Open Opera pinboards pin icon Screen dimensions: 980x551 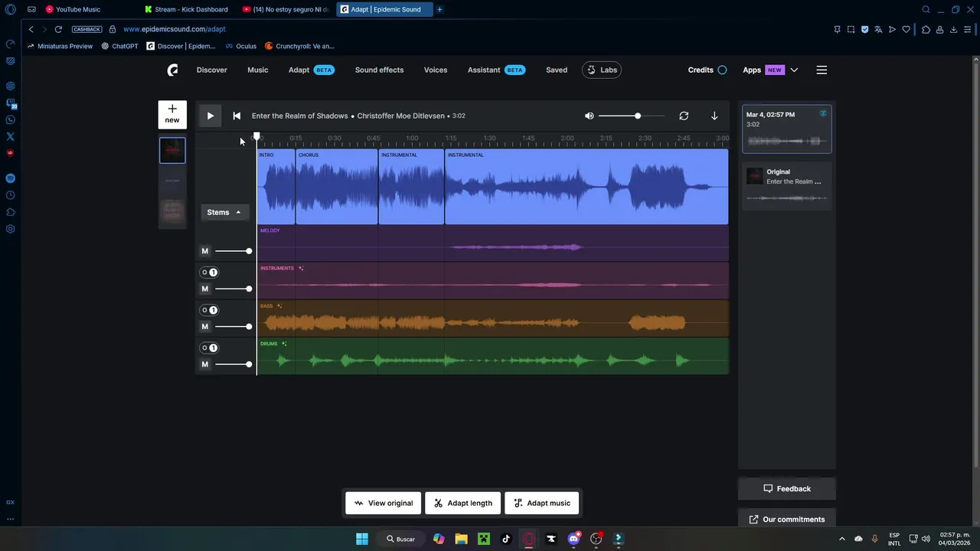click(x=837, y=29)
